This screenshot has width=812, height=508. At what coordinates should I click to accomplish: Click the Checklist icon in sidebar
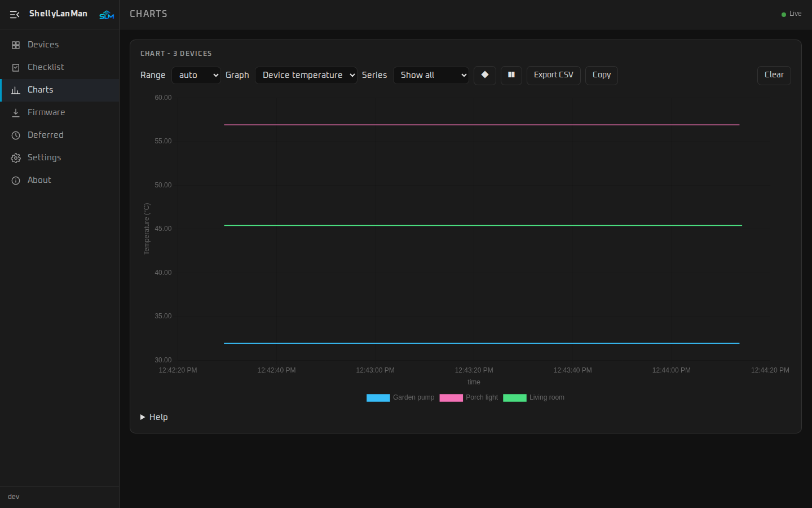tap(16, 68)
